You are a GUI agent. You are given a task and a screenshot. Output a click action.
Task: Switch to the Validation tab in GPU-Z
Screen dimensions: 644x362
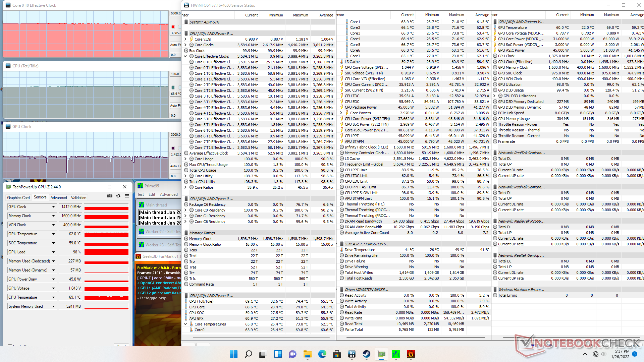78,198
